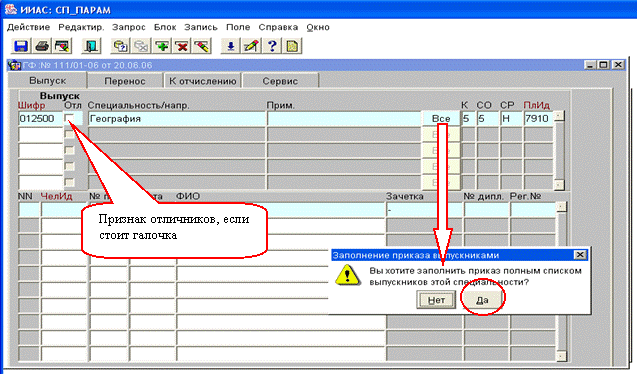Click the blue down-arrow toolbar icon
This screenshot has height=374, width=637.
click(x=230, y=46)
